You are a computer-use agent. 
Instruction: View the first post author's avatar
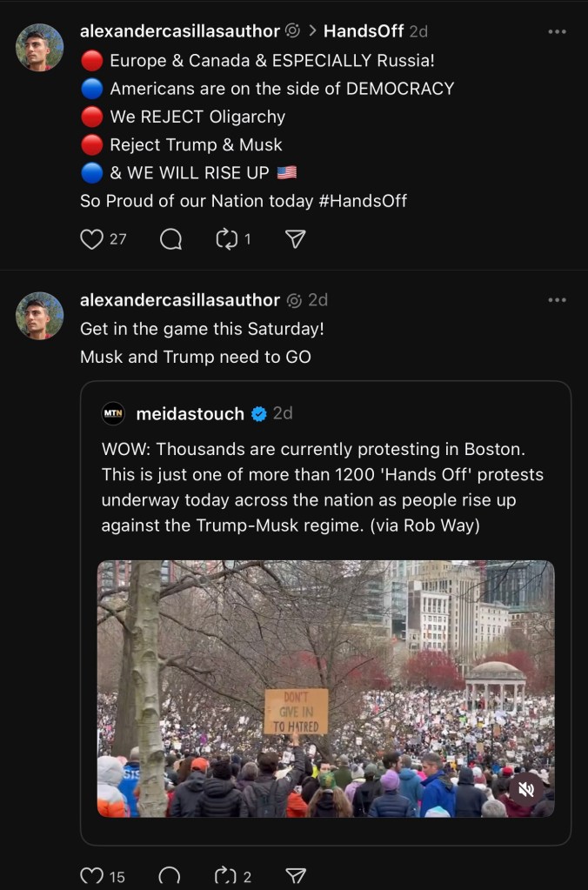tap(40, 48)
